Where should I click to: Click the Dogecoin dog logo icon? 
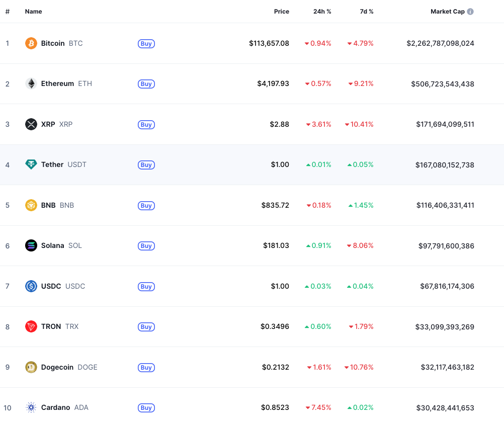pos(31,367)
